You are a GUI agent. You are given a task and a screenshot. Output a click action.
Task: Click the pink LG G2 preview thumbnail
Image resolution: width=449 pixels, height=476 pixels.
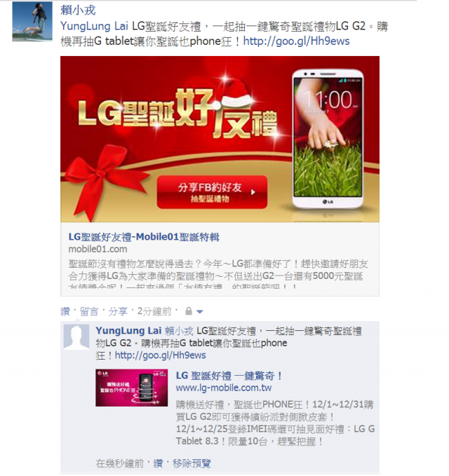point(131,388)
